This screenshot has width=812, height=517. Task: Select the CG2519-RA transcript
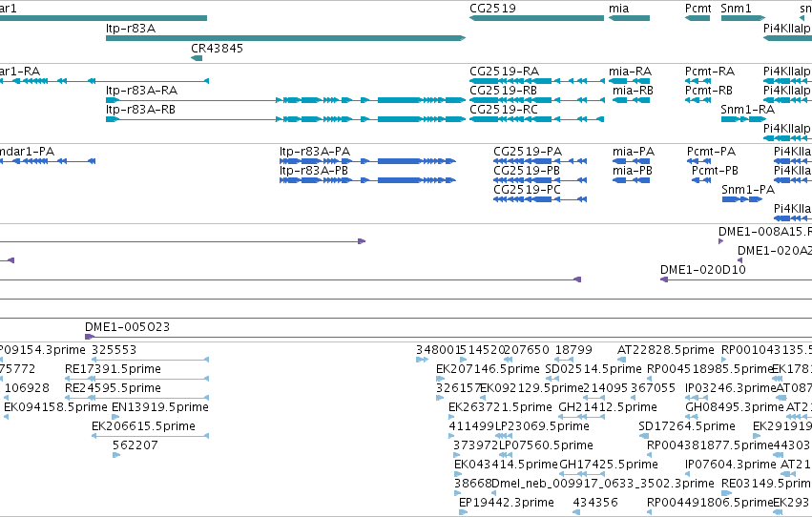tap(536, 81)
